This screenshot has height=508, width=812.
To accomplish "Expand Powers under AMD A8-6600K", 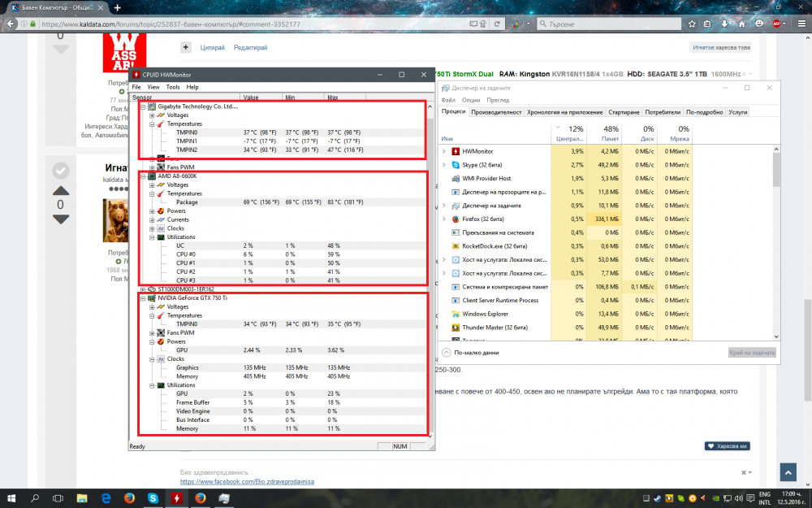I will 152,211.
